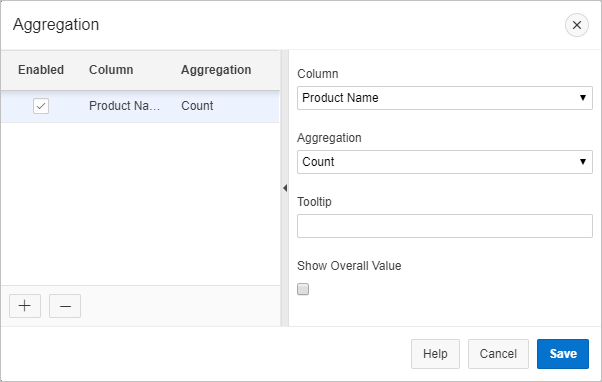Enable the Show Overall Value checkbox
The width and height of the screenshot is (602, 382).
click(x=303, y=289)
